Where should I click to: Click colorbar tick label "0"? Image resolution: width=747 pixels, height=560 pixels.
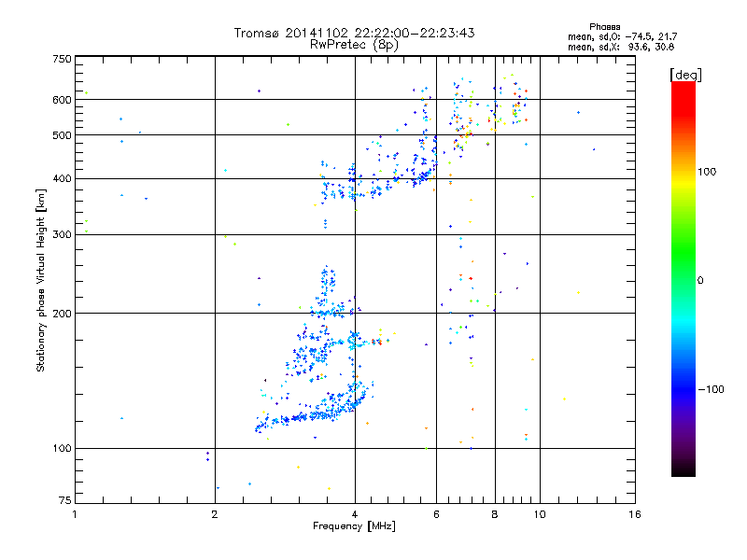click(700, 281)
